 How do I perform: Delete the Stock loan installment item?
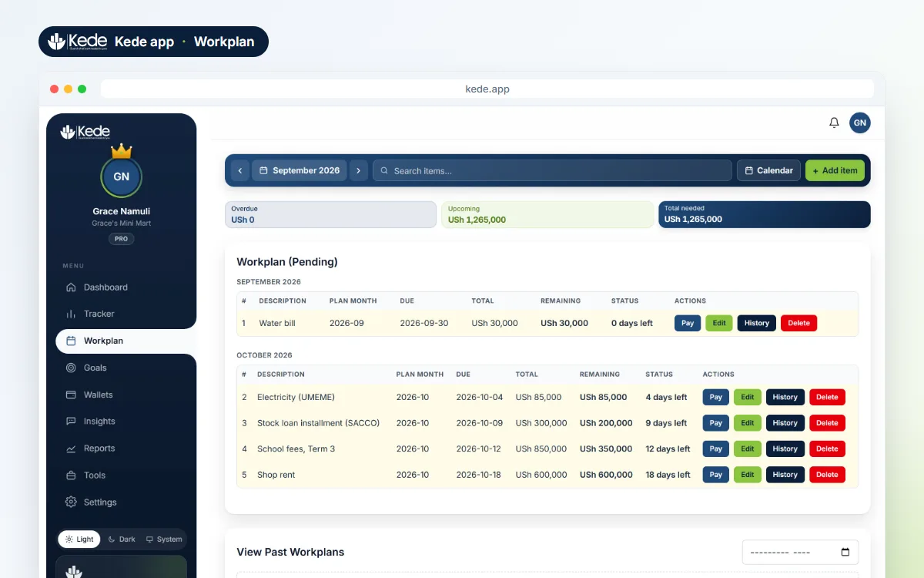[x=827, y=423]
